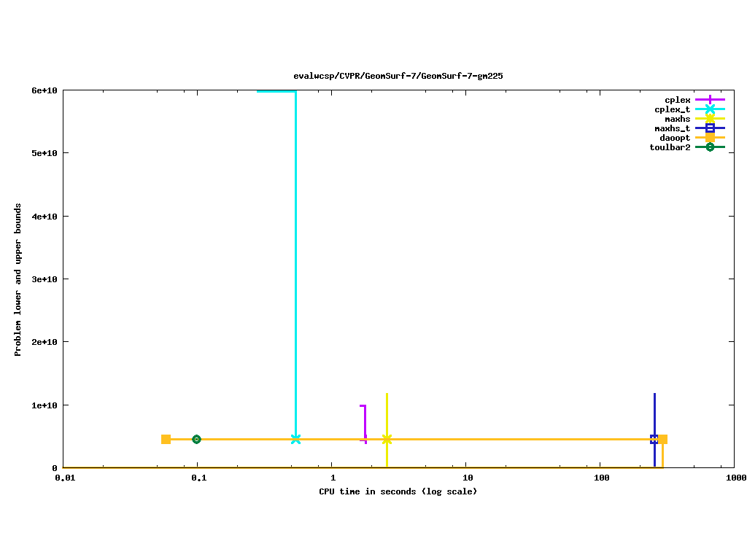Image resolution: width=747 pixels, height=560 pixels.
Task: Click the cyan star sample in the legend
Action: point(710,109)
